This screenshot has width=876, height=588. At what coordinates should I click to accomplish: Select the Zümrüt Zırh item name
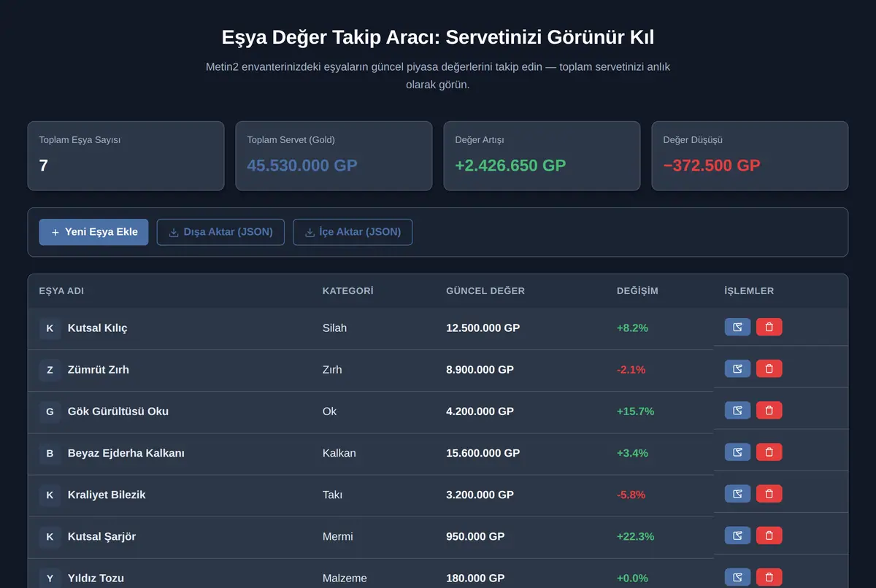[99, 370]
